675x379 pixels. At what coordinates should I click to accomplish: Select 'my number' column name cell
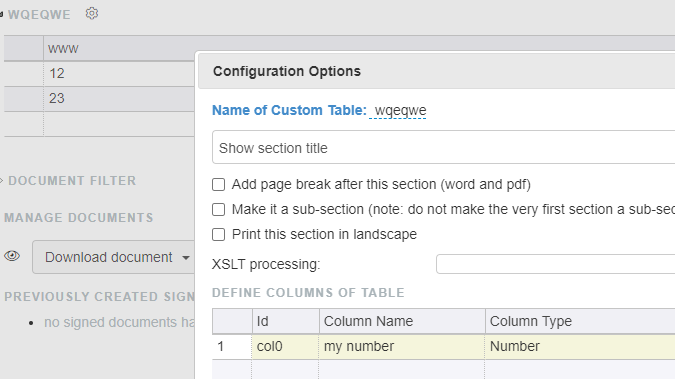coord(402,347)
